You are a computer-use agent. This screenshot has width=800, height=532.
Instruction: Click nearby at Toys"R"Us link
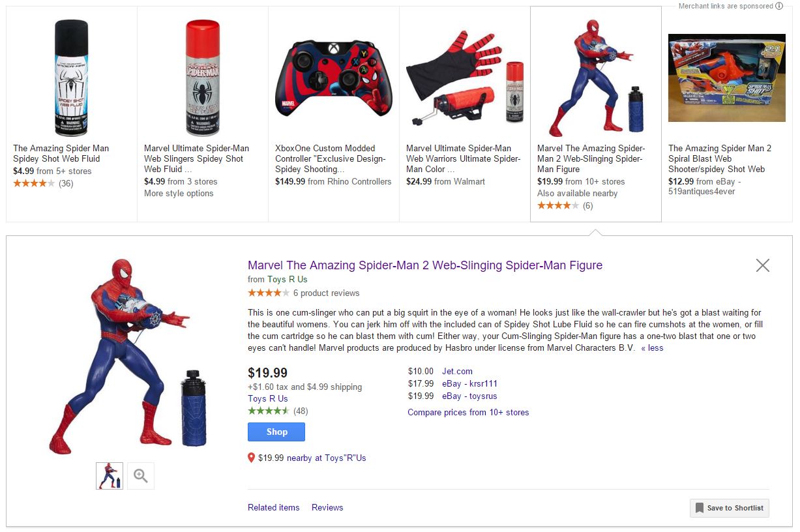click(x=326, y=458)
